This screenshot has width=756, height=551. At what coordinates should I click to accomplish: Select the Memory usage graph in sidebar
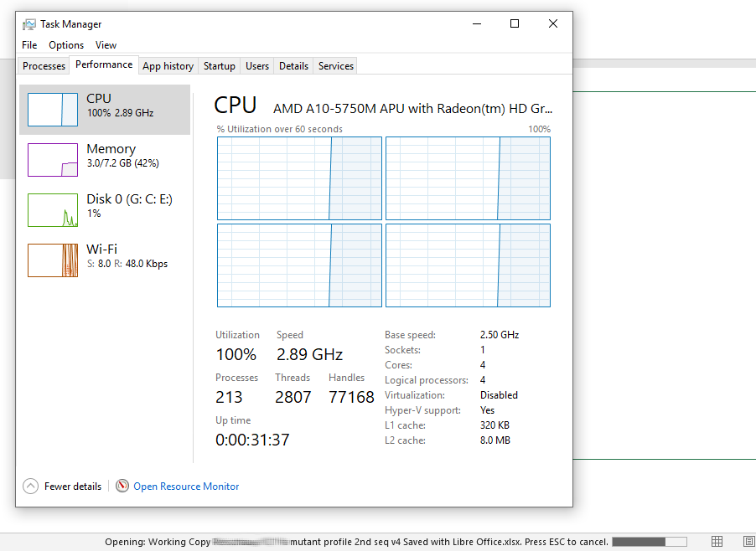click(x=53, y=160)
